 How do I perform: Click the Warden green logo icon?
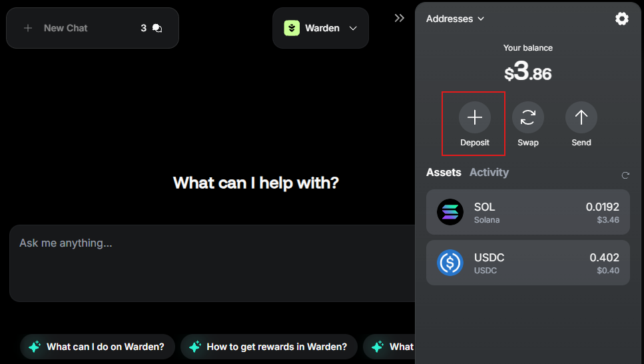(x=292, y=28)
